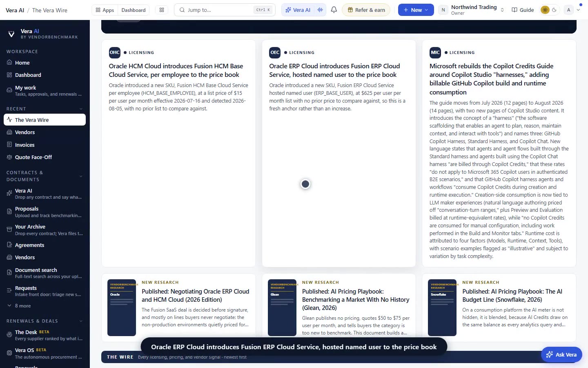Viewport: 588px width, 368px height.
Task: Open the New button dropdown
Action: click(x=416, y=10)
